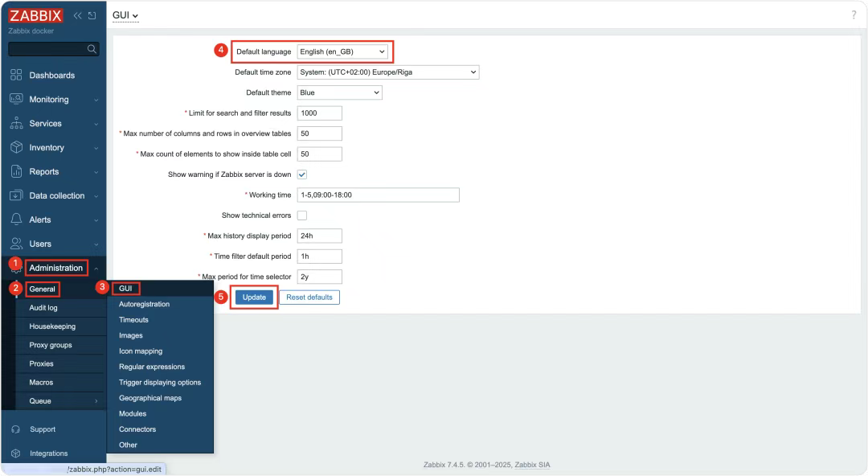Open the Alerts bell icon
Image resolution: width=868 pixels, height=476 pixels.
point(16,220)
